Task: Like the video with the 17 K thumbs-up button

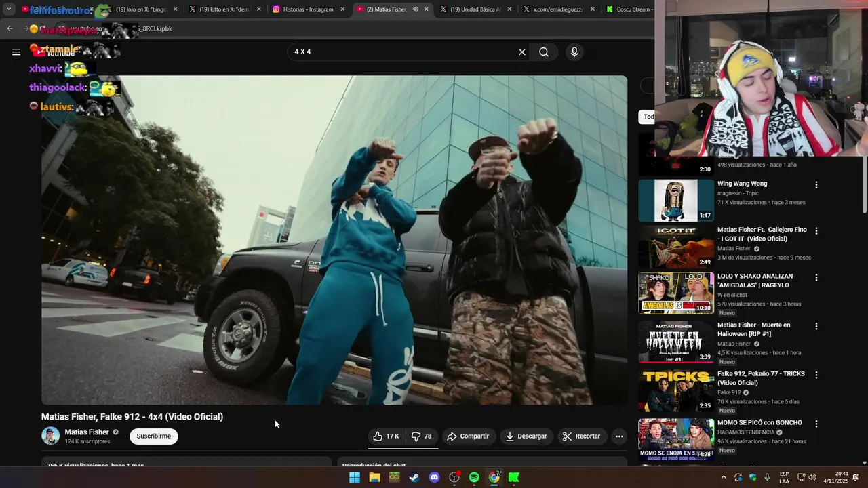Action: click(x=386, y=436)
